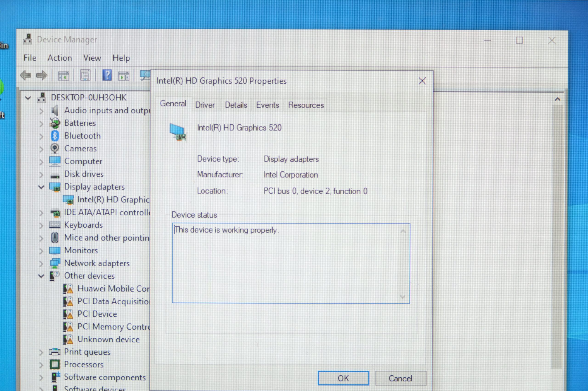
Task: Switch to the Driver tab
Action: click(x=205, y=105)
